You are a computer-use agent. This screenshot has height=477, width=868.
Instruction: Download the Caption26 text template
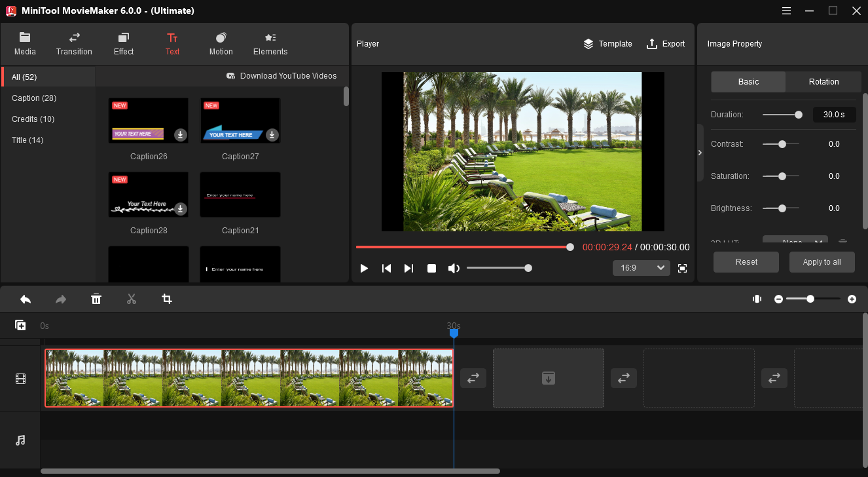[181, 135]
